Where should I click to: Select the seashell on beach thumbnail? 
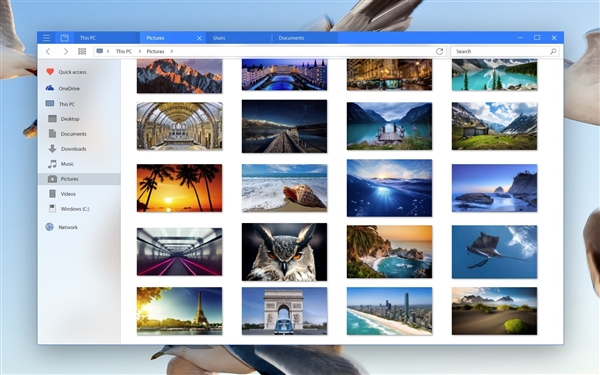tap(284, 188)
